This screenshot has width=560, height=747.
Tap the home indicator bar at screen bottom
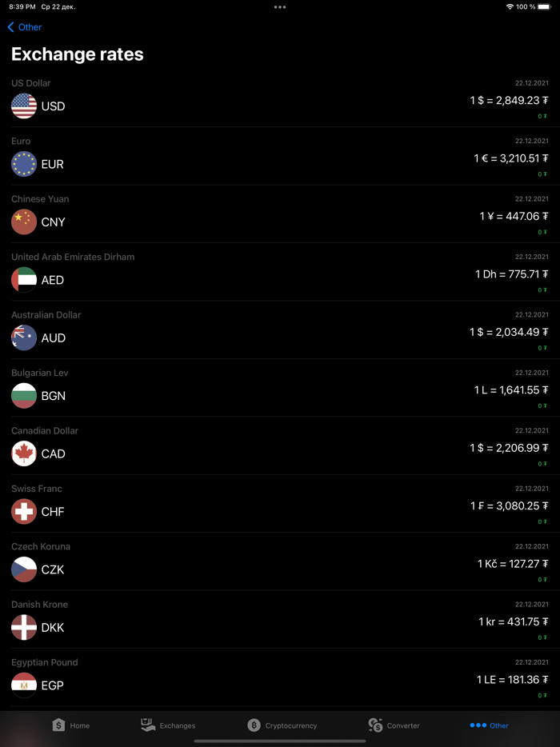point(280,741)
